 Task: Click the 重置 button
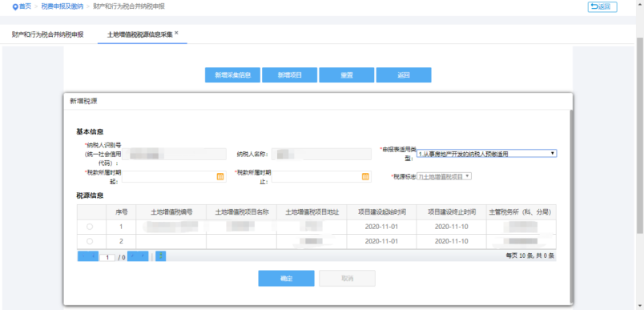pyautogui.click(x=347, y=75)
